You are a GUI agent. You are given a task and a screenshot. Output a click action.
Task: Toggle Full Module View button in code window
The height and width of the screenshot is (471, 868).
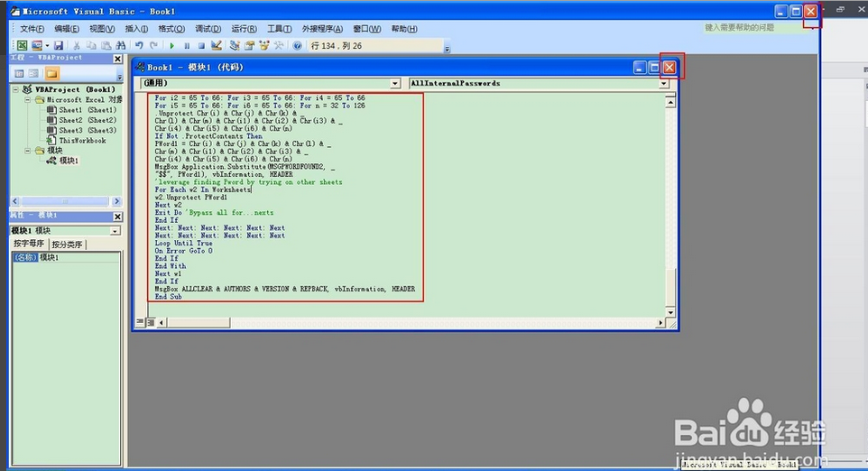click(151, 322)
